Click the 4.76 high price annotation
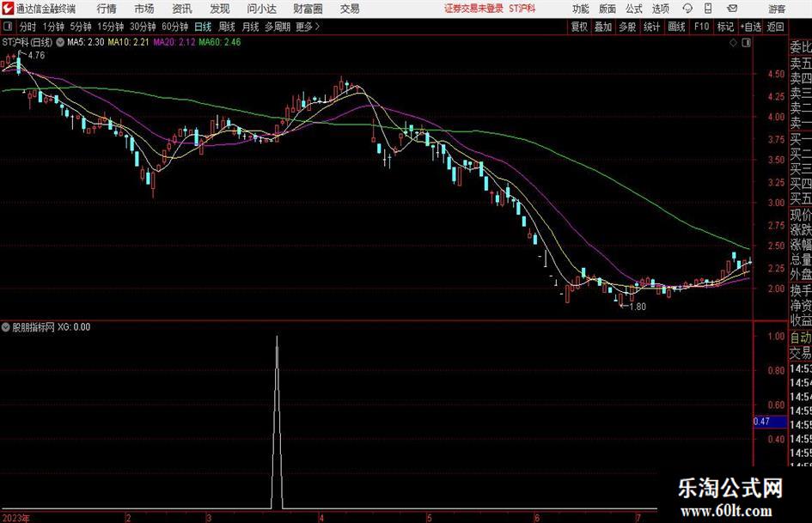Viewport: 812px width, 523px height. pyautogui.click(x=36, y=56)
